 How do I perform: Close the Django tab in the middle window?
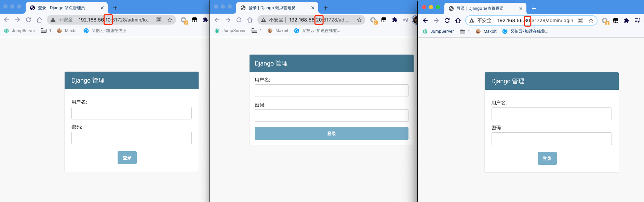[x=313, y=8]
